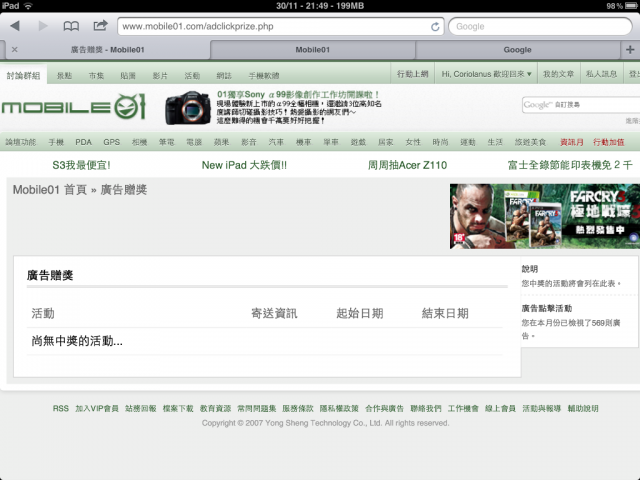The width and height of the screenshot is (640, 480).
Task: Open the 富士全錄節能印表機 promo link
Action: coord(570,165)
